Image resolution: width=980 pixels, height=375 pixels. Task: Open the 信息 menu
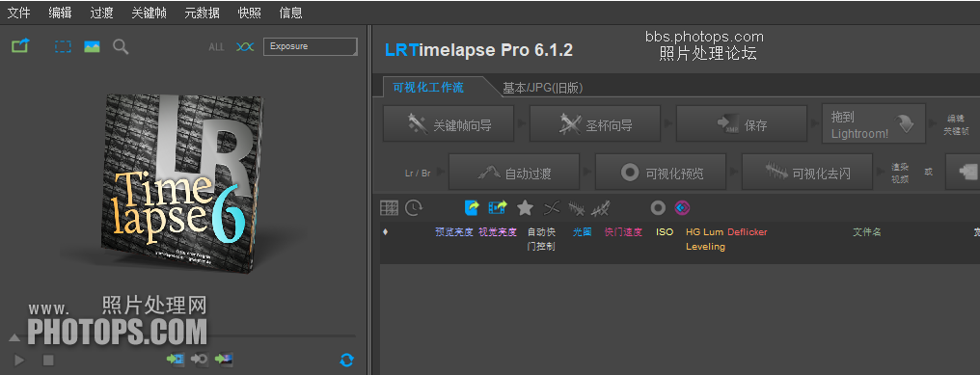(x=290, y=13)
